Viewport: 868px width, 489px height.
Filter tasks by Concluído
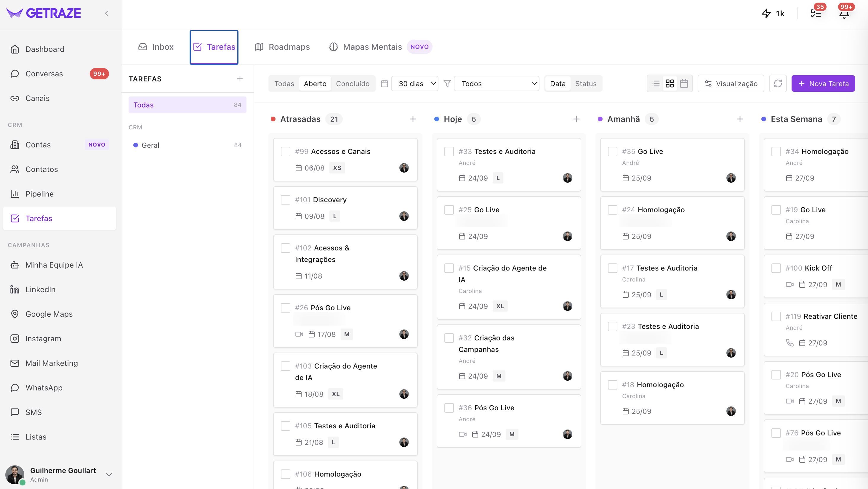point(353,83)
